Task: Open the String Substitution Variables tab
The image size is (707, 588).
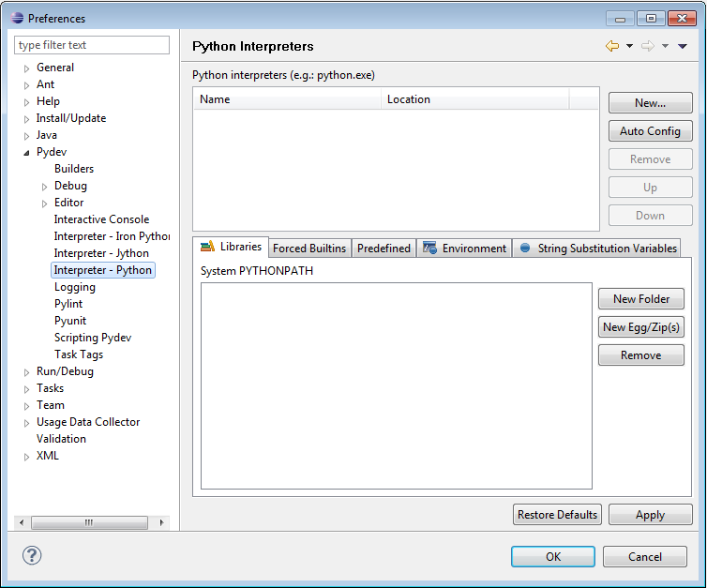Action: coord(597,249)
